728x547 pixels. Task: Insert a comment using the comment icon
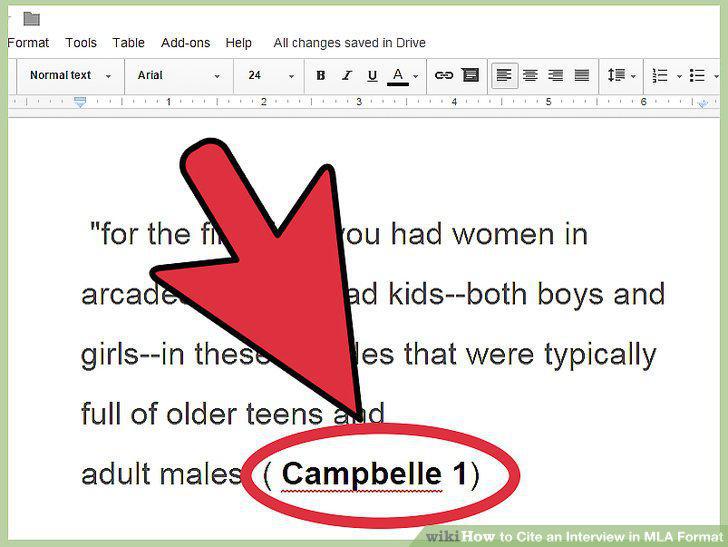[x=470, y=75]
